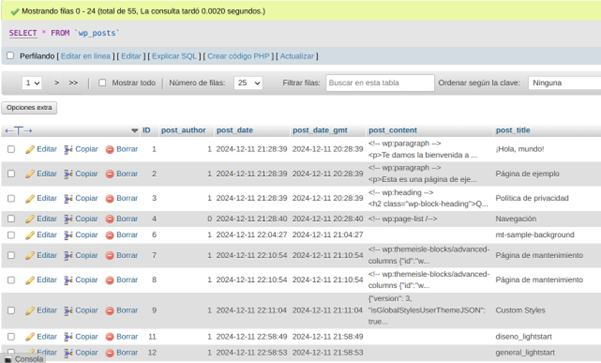Click the Explicar SQL link

[x=174, y=56]
